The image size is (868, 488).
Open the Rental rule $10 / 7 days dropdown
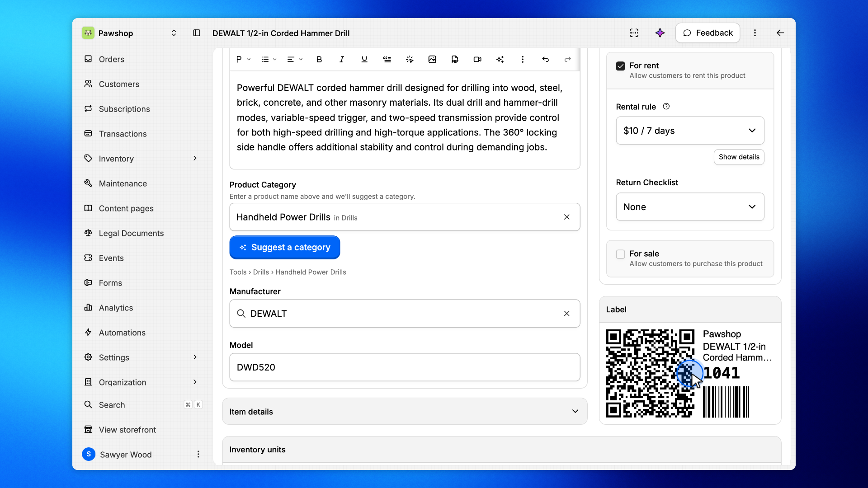pos(690,131)
